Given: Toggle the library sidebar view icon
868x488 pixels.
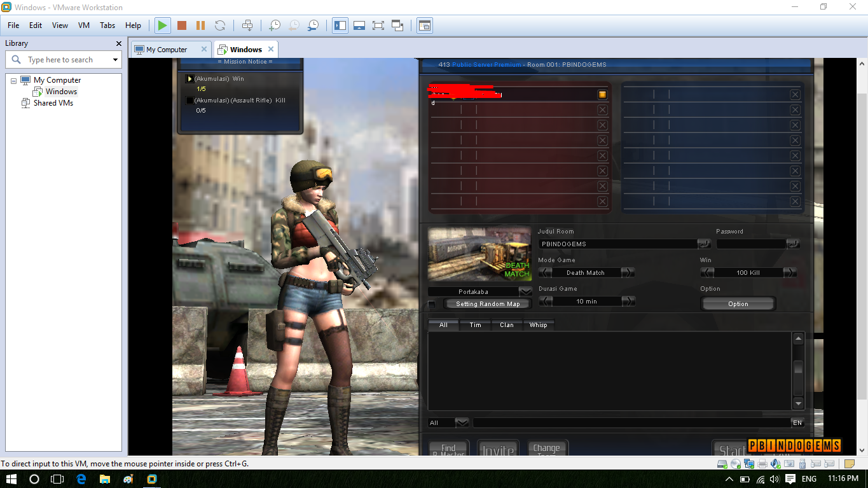Looking at the screenshot, I should pyautogui.click(x=340, y=25).
